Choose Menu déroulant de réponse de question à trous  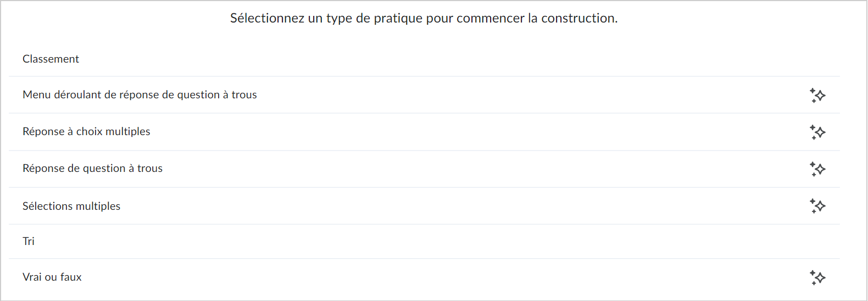tap(424, 95)
